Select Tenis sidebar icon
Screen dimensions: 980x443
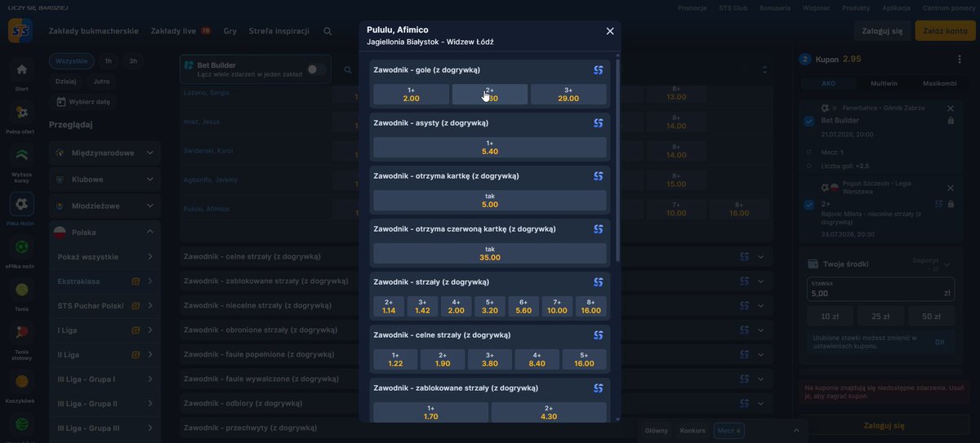click(22, 295)
